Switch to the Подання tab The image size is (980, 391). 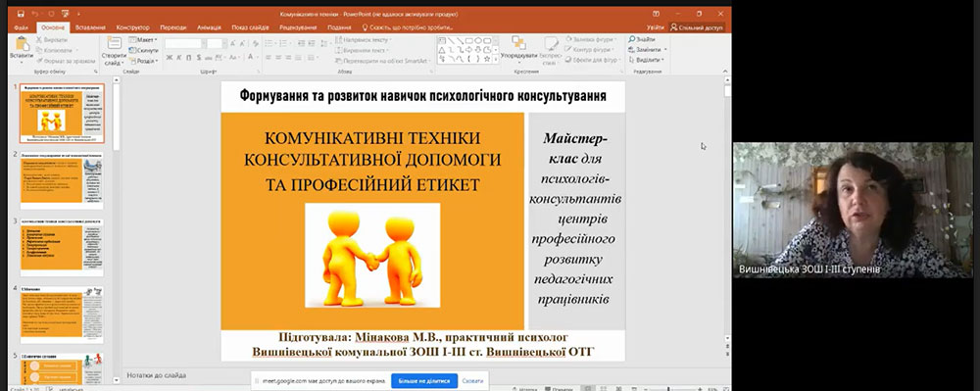(x=339, y=27)
